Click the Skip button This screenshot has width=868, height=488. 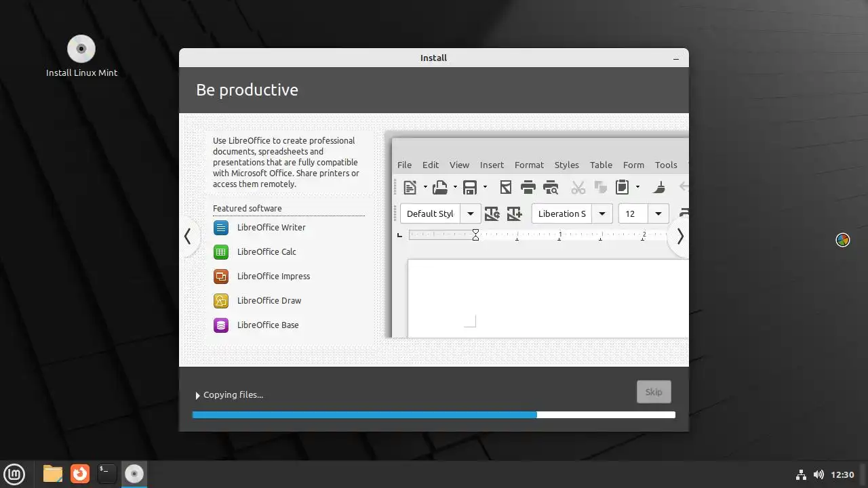[654, 392]
